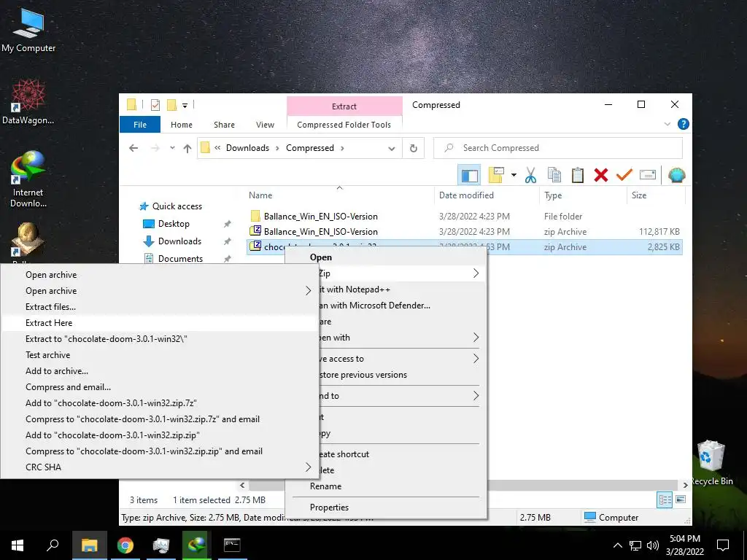Click the clipboard Paste toolbar icon
The height and width of the screenshot is (560, 747).
(x=578, y=175)
